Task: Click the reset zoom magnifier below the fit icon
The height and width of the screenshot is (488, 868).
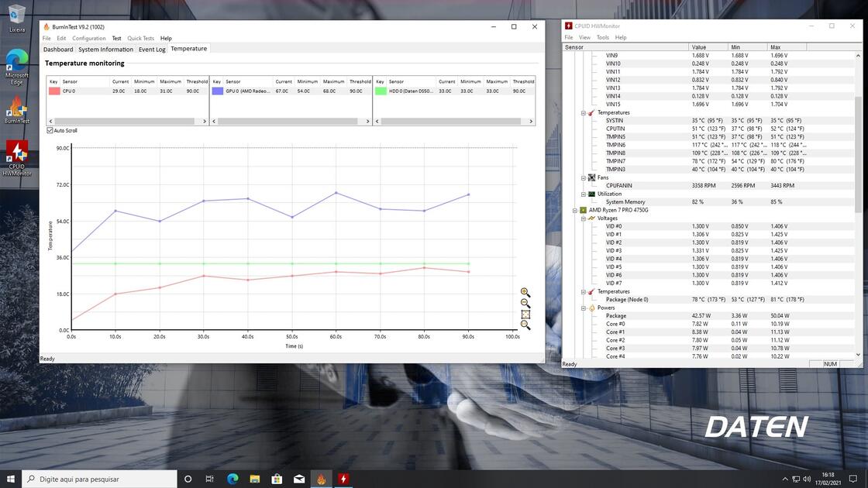Action: [x=525, y=325]
